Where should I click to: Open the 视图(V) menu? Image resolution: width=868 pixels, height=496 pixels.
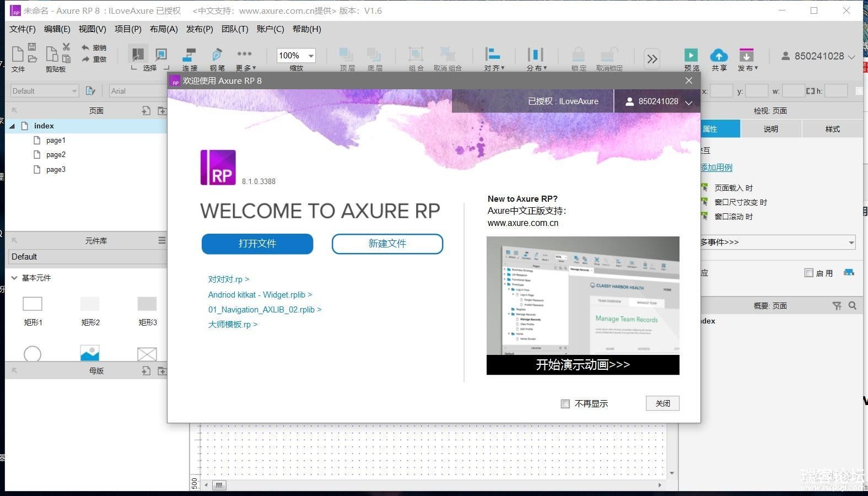click(x=92, y=29)
